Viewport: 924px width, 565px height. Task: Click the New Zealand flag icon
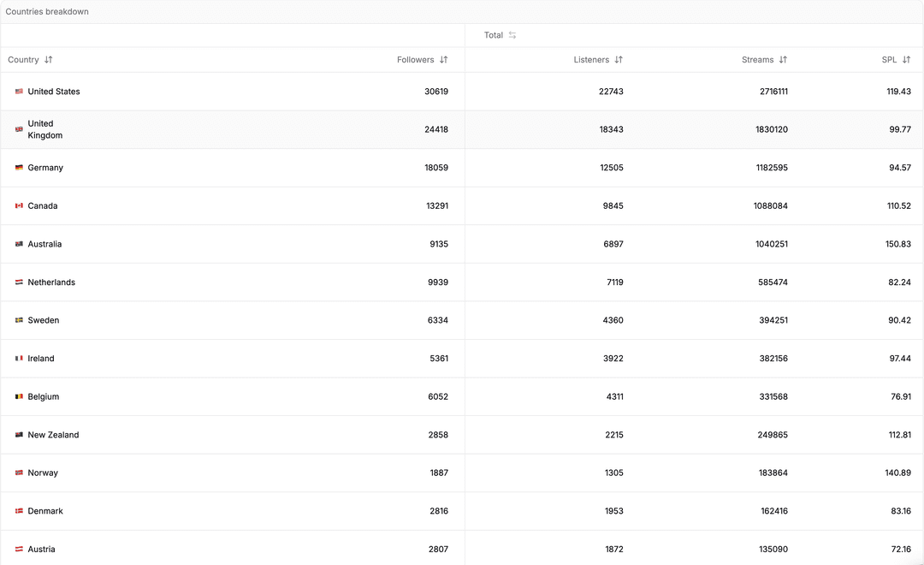click(18, 434)
